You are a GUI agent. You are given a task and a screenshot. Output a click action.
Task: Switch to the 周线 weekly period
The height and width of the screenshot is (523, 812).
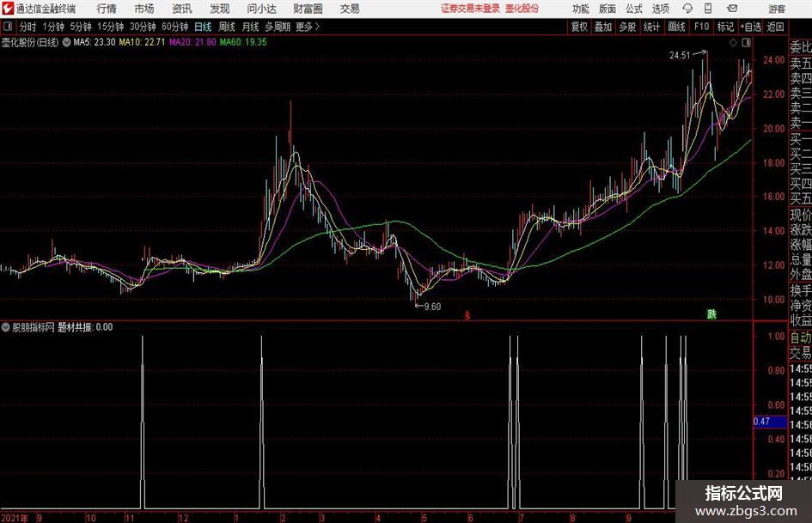coord(227,27)
